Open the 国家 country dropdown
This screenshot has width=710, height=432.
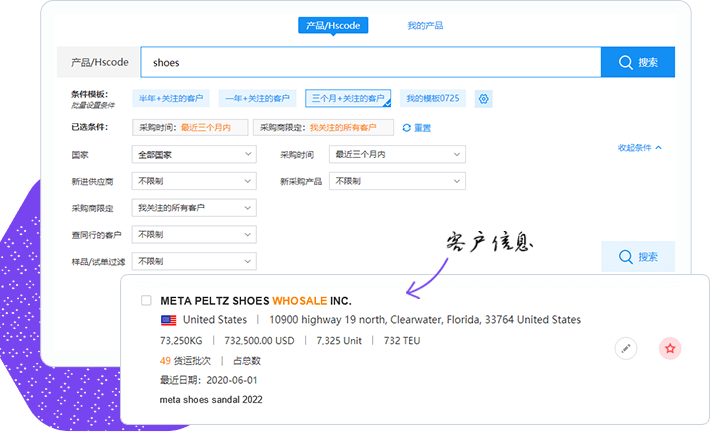pos(194,155)
